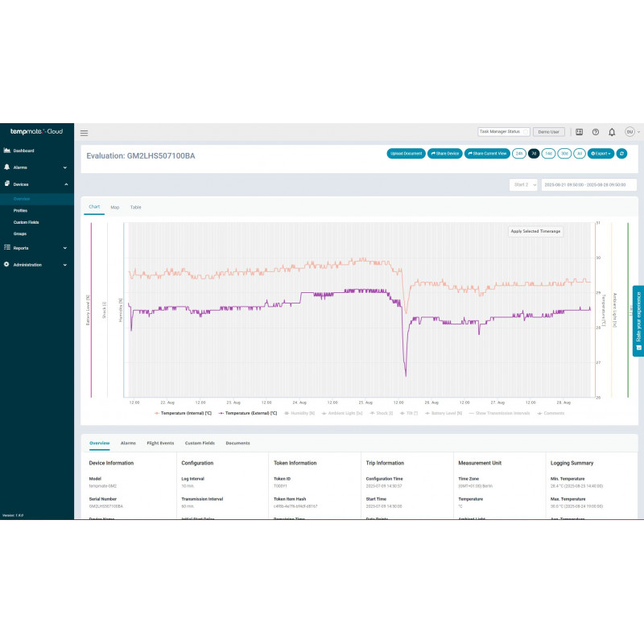Expand the Export dropdown
The width and height of the screenshot is (644, 644).
click(x=601, y=153)
